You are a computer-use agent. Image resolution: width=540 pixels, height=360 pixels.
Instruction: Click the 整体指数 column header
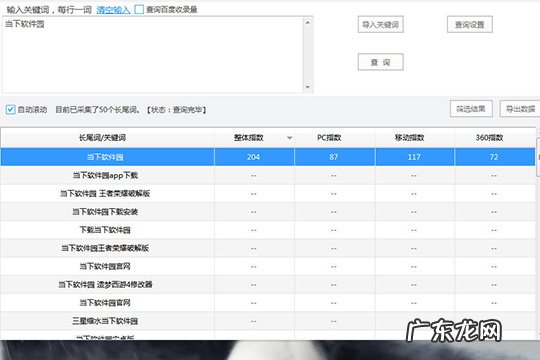click(254, 138)
